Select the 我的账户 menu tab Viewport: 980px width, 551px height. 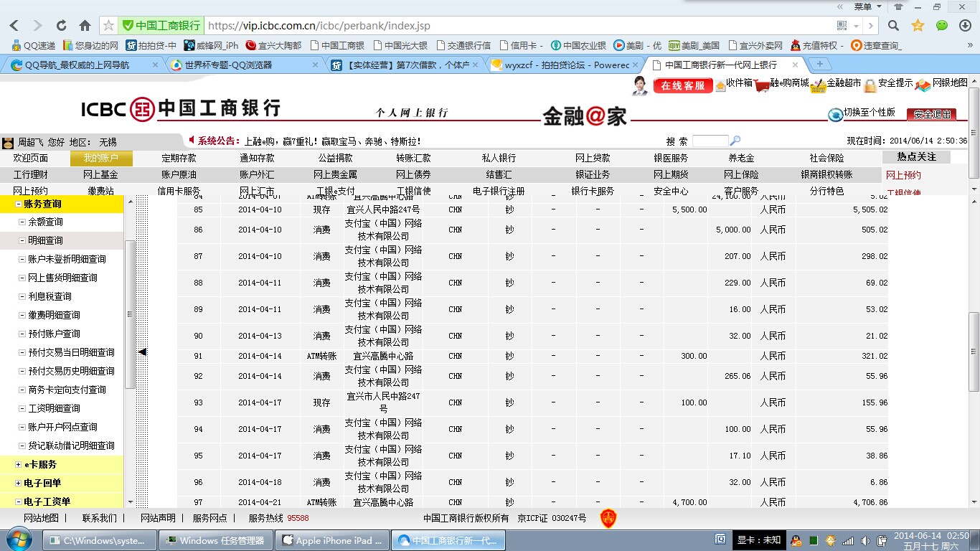(100, 159)
